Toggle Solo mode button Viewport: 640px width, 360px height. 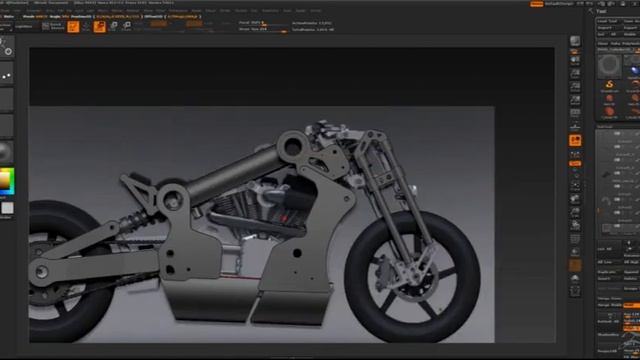click(575, 278)
